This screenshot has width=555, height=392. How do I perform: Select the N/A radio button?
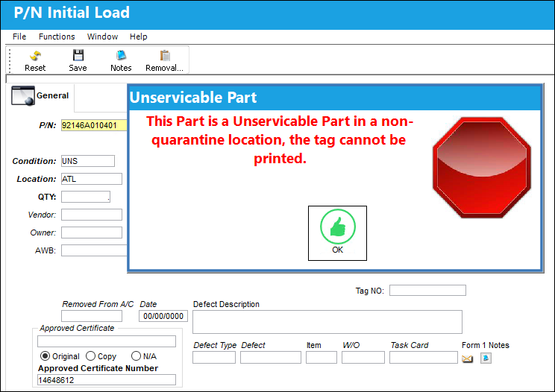pos(136,355)
